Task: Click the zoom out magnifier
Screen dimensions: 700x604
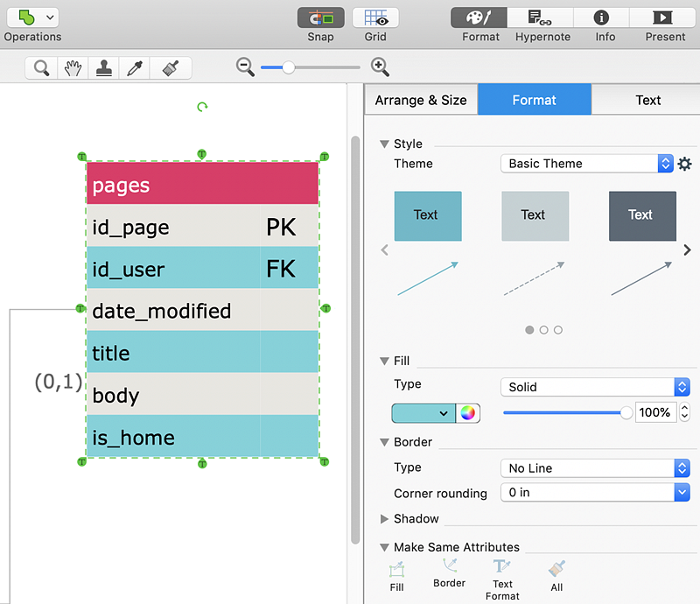Action: pos(245,67)
